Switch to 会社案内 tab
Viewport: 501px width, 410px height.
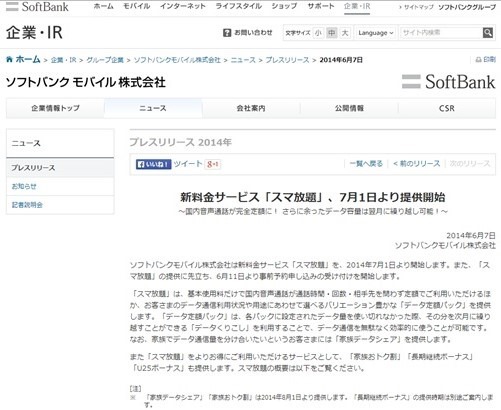[251, 108]
